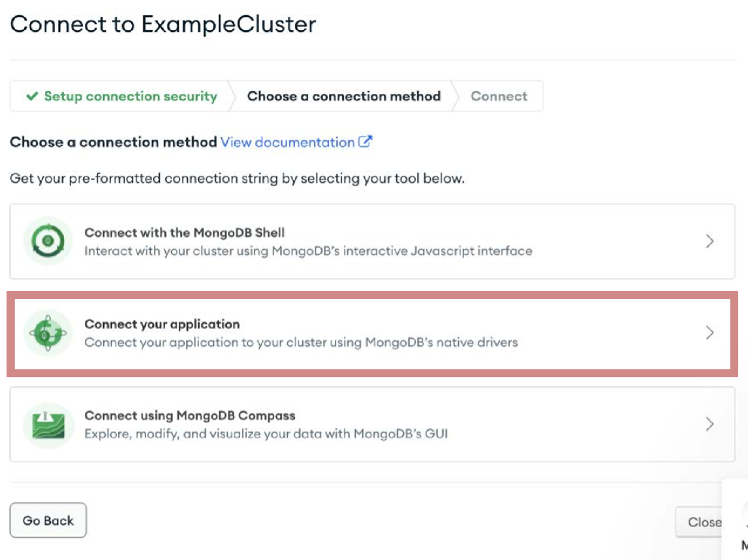Click the external link icon beside View documentation

365,142
